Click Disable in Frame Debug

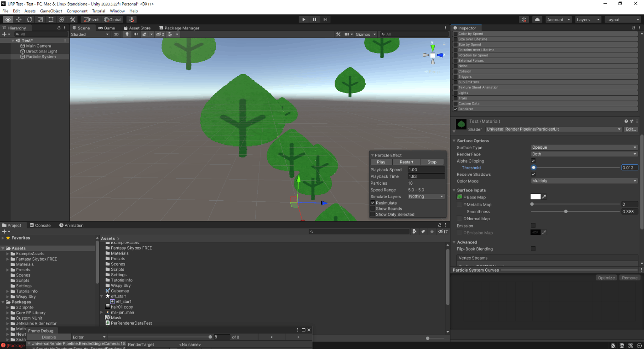pyautogui.click(x=49, y=337)
